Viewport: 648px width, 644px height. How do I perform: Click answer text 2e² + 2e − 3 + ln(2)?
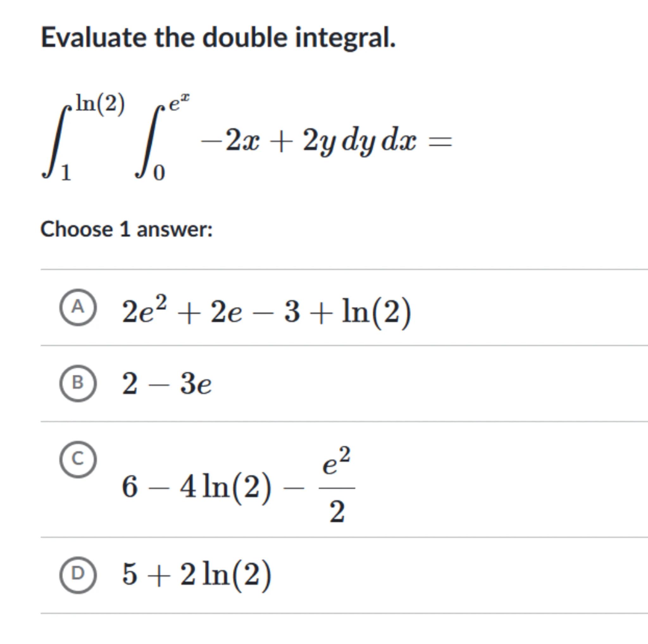pos(266,312)
